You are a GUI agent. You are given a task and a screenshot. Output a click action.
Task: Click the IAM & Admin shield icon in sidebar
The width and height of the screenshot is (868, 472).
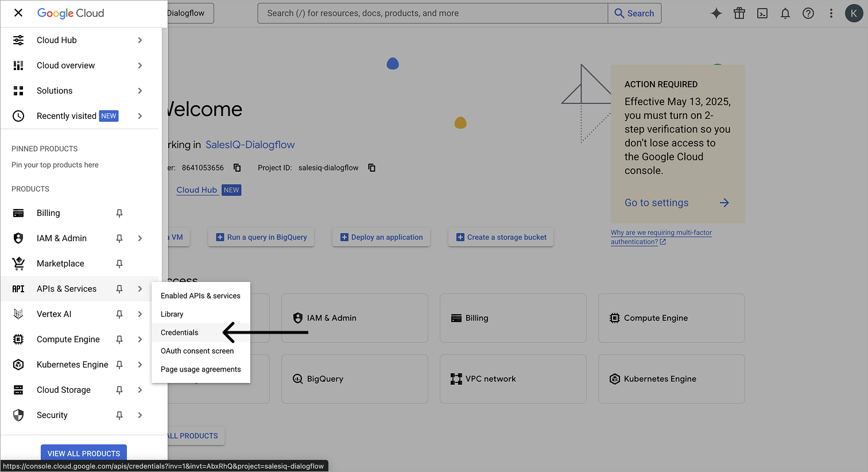click(x=18, y=238)
